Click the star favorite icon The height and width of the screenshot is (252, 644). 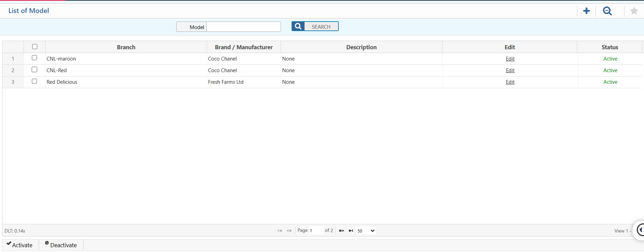click(634, 11)
